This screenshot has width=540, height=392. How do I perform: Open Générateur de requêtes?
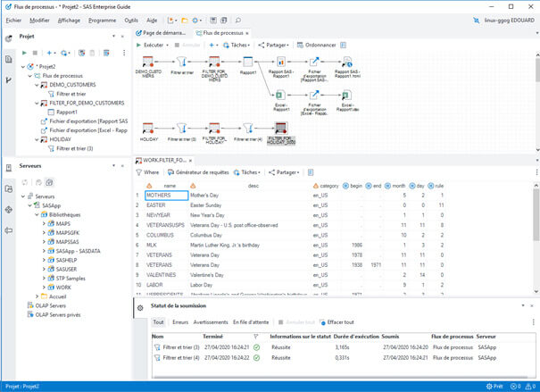click(198, 172)
